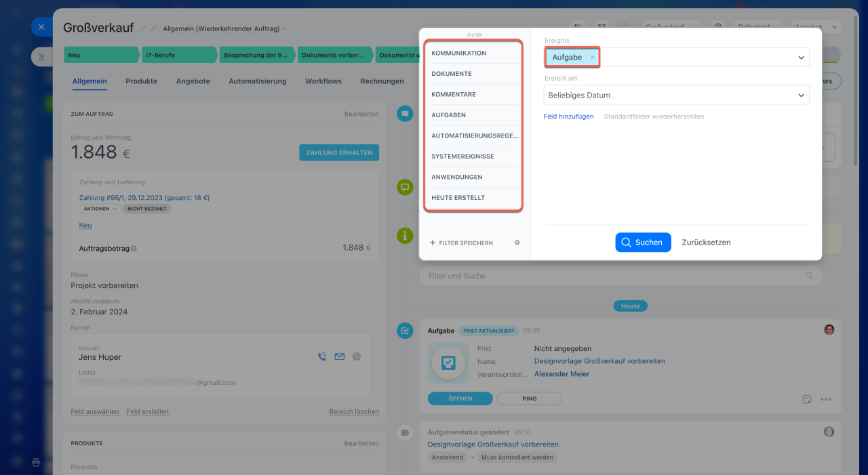Click the task check icon on the timeline

coord(405,331)
